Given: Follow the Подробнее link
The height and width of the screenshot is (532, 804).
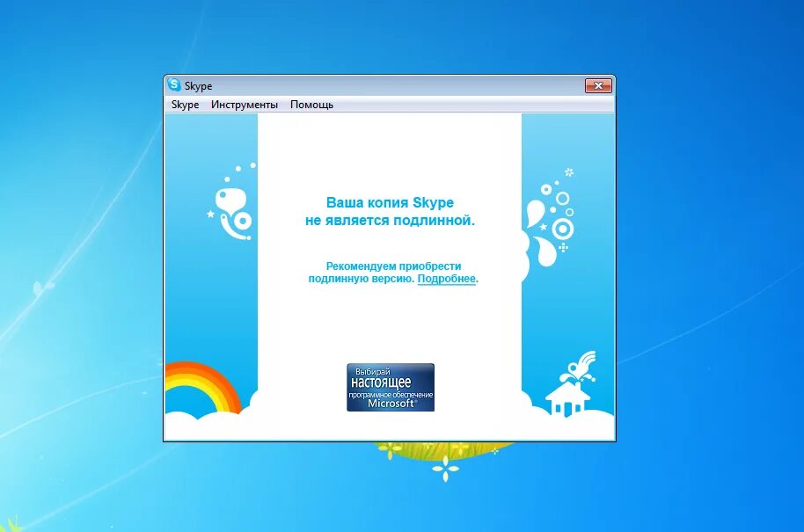Looking at the screenshot, I should pyautogui.click(x=447, y=279).
